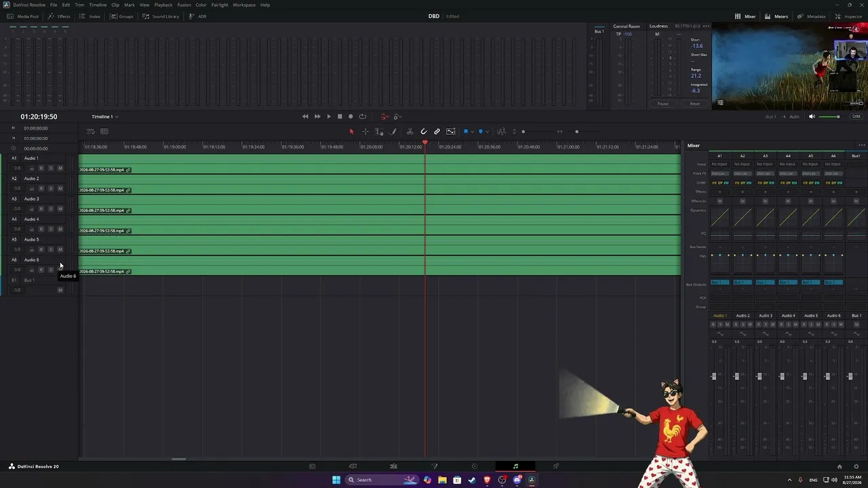The height and width of the screenshot is (488, 868).
Task: Adjust the monitor volume slider
Action: [829, 117]
